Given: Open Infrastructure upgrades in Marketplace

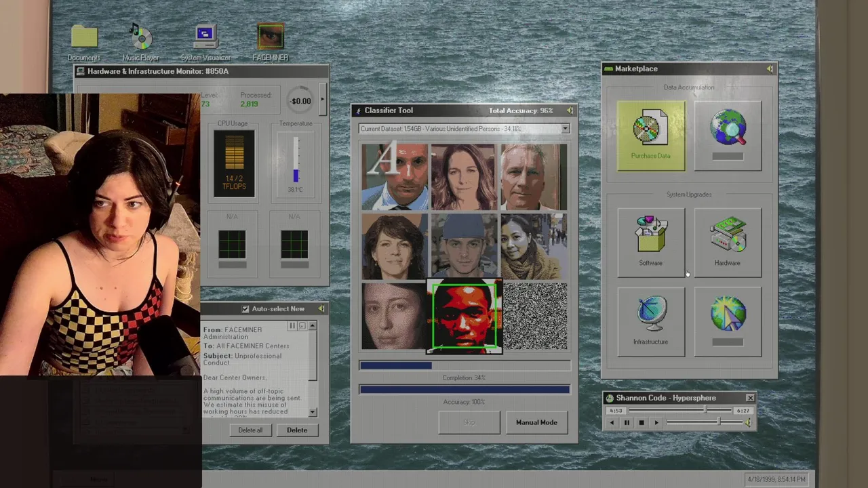Looking at the screenshot, I should coord(651,322).
